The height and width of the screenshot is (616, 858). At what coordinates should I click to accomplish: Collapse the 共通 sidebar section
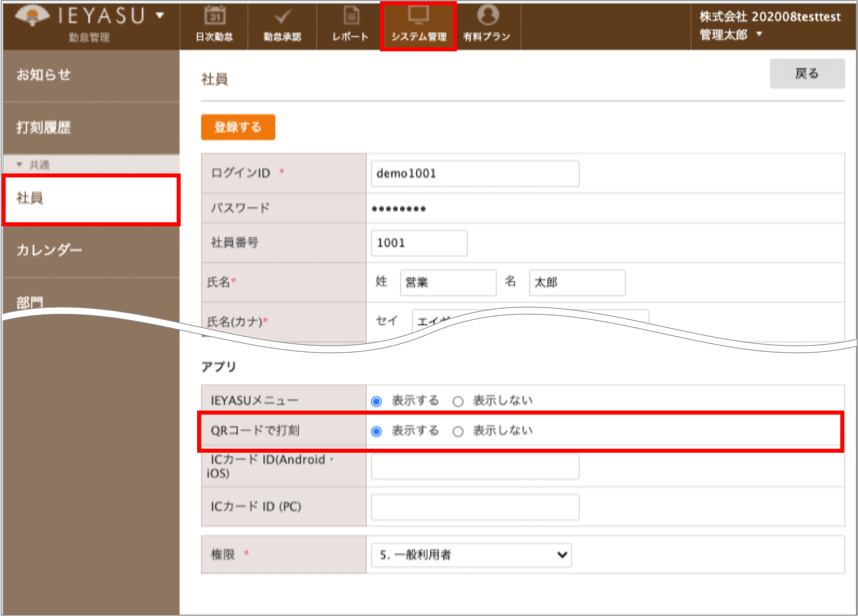pyautogui.click(x=19, y=165)
